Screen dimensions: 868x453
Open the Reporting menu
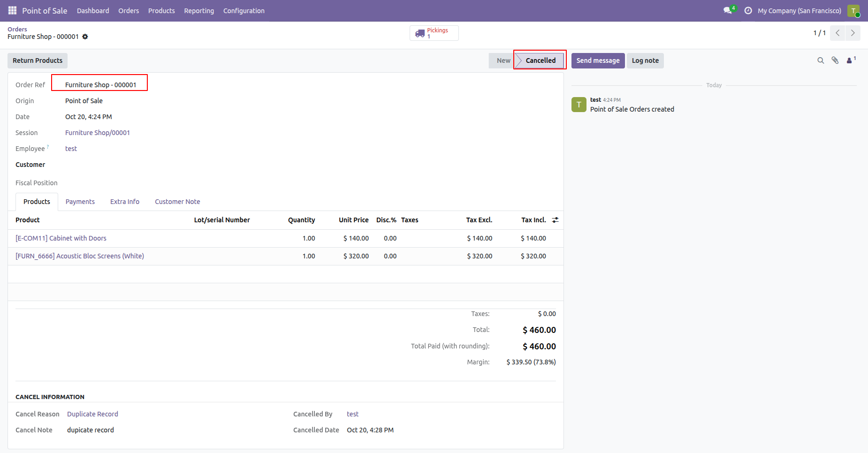[199, 11]
